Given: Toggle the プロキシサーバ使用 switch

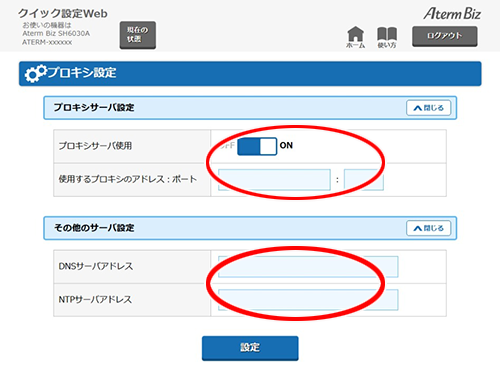Looking at the screenshot, I should pyautogui.click(x=257, y=146).
